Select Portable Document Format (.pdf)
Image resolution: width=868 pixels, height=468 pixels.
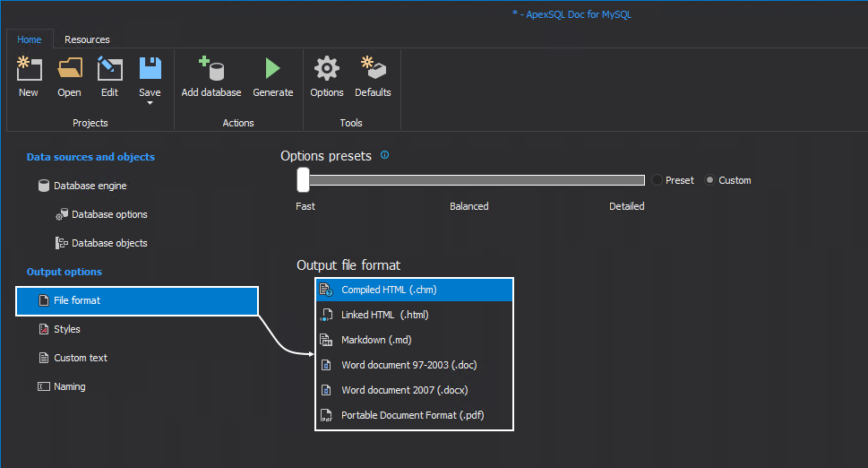pyautogui.click(x=414, y=415)
